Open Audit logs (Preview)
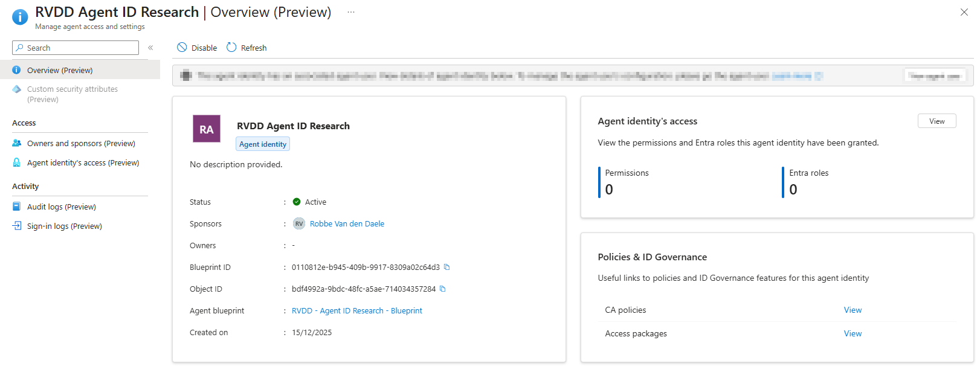 [x=61, y=207]
